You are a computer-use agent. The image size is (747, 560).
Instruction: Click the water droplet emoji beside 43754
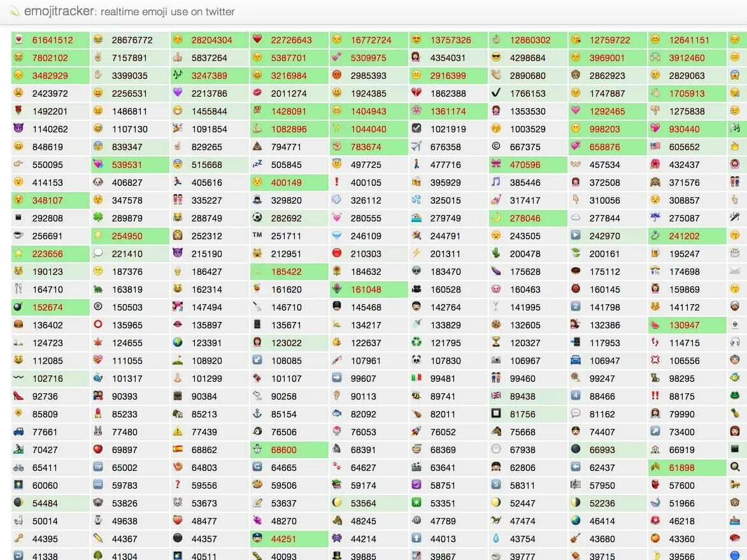[x=496, y=538]
